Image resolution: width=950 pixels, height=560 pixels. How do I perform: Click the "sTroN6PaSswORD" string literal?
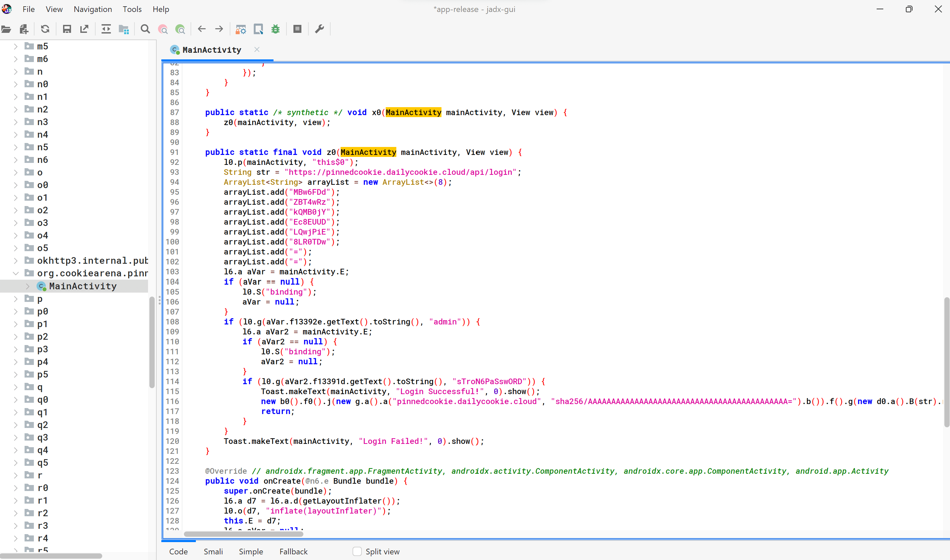489,382
